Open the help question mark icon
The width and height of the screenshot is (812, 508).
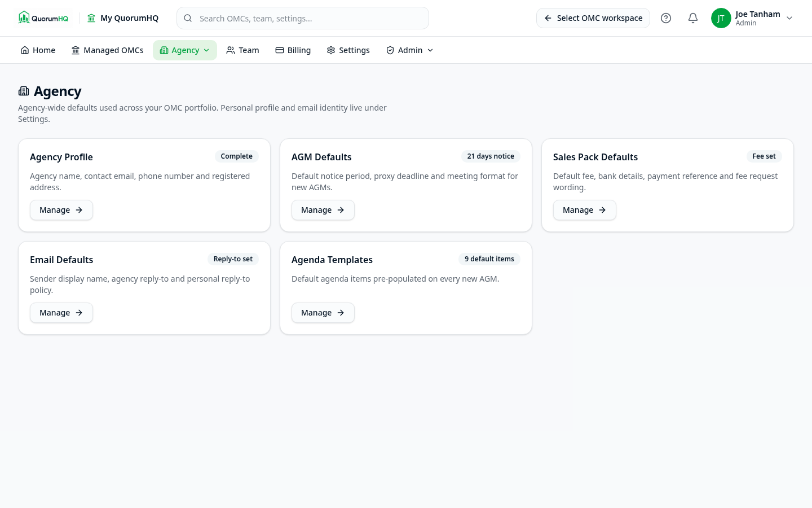pos(666,18)
